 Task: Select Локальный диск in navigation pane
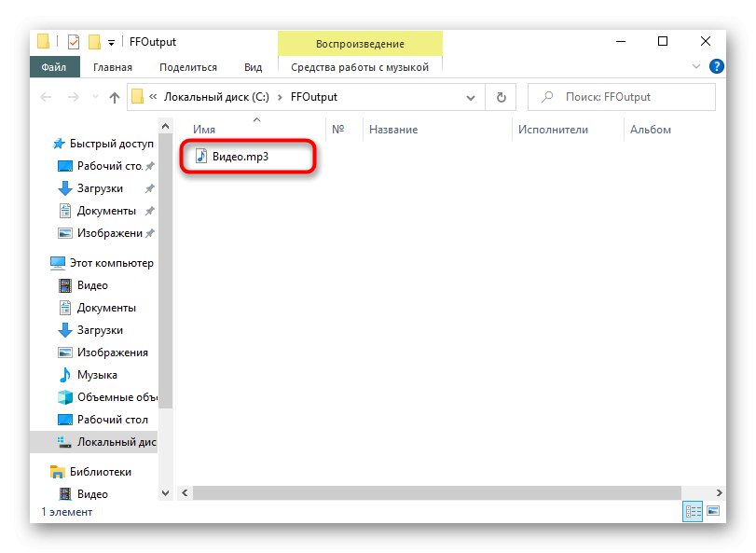(94, 442)
